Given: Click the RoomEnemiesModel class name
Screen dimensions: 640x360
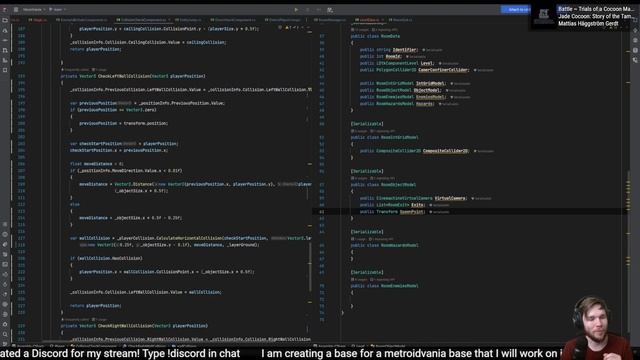Looking at the screenshot, I should (400, 286).
